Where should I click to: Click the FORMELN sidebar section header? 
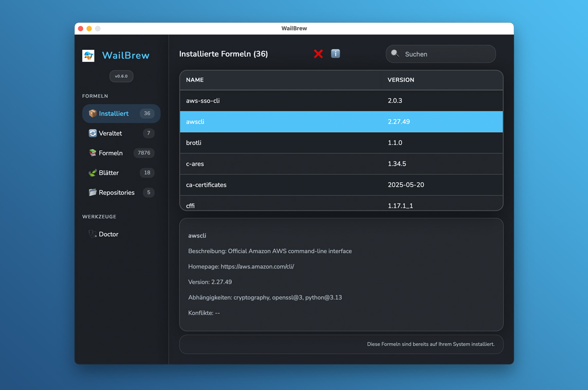(95, 96)
